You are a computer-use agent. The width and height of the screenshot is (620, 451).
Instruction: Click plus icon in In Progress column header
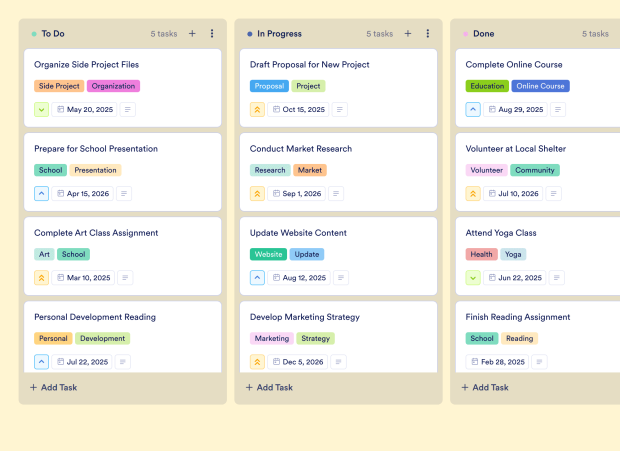pyautogui.click(x=408, y=33)
